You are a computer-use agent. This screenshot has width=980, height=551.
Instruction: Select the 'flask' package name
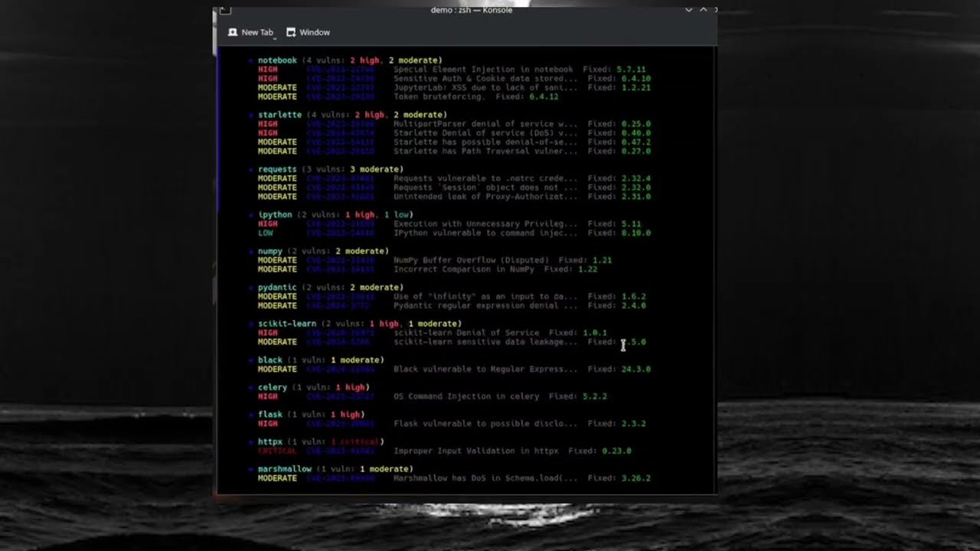[270, 415]
